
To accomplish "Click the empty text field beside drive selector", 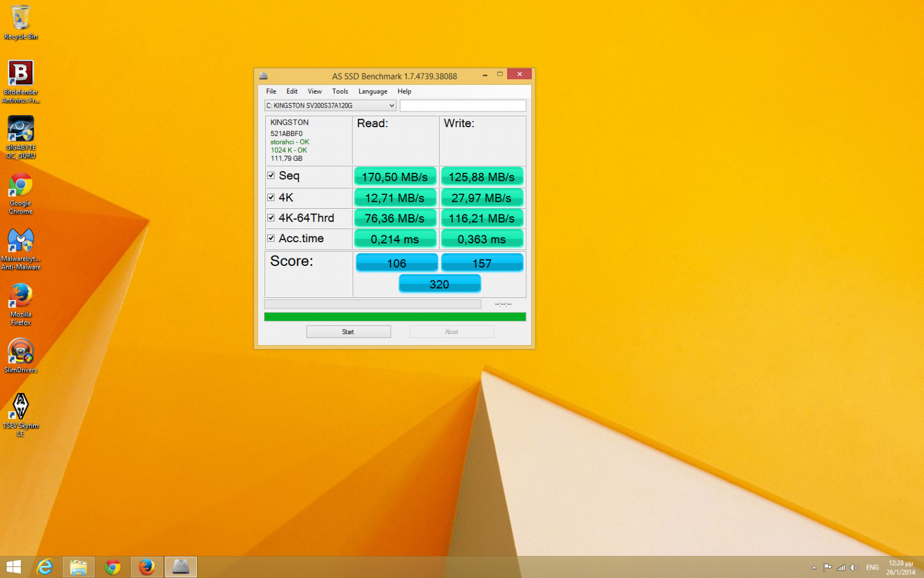I will coord(463,106).
